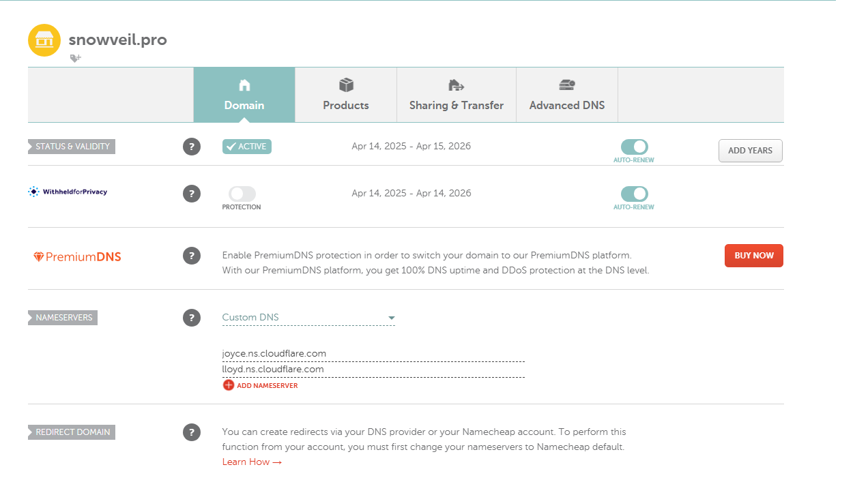868x495 pixels.
Task: Click the WithheldforPrivacy logo
Action: (x=68, y=192)
